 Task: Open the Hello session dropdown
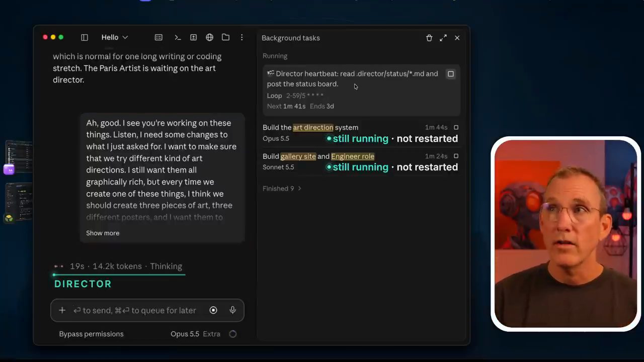click(x=115, y=38)
